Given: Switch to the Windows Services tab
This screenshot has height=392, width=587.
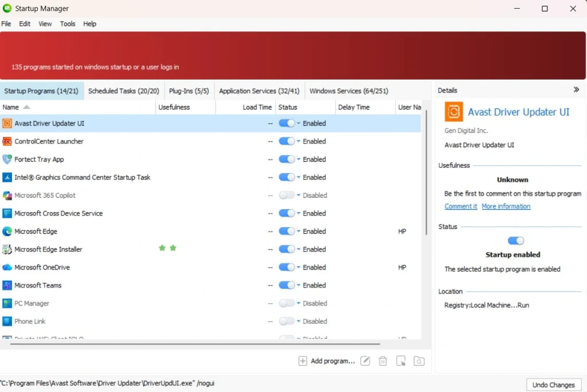Looking at the screenshot, I should pos(349,91).
